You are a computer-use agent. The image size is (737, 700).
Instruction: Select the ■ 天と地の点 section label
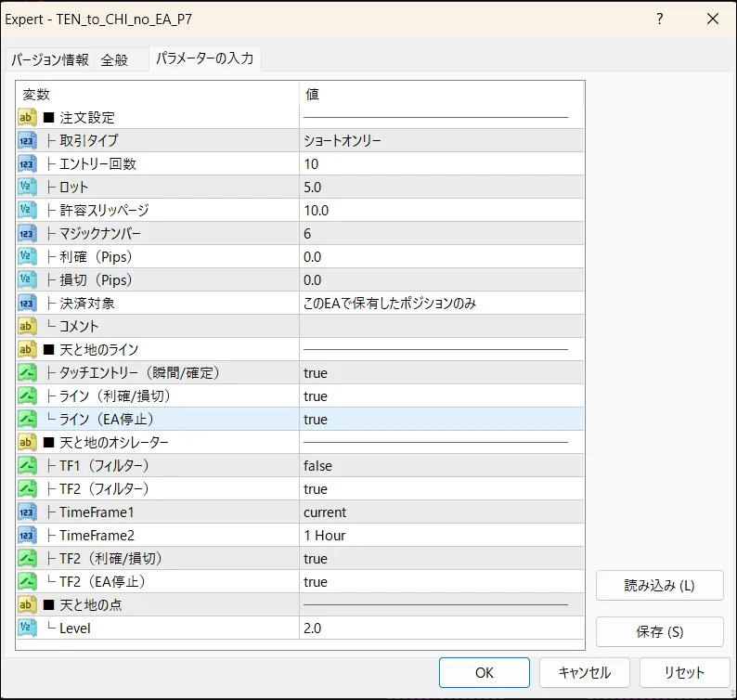pos(83,604)
